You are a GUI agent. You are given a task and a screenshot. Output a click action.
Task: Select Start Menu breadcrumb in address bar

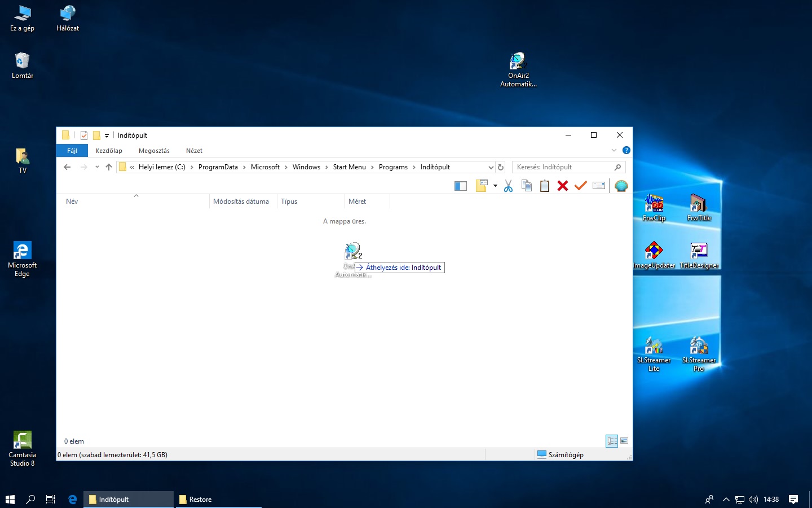click(x=349, y=167)
